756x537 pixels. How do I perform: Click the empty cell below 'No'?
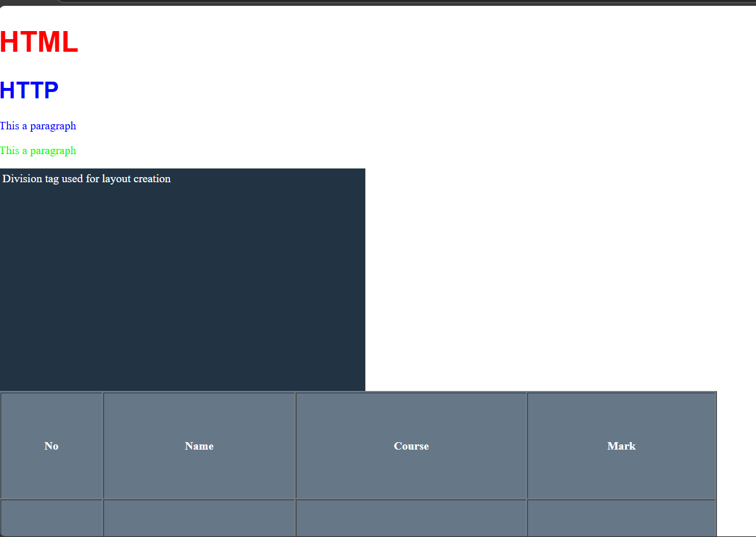tap(51, 518)
